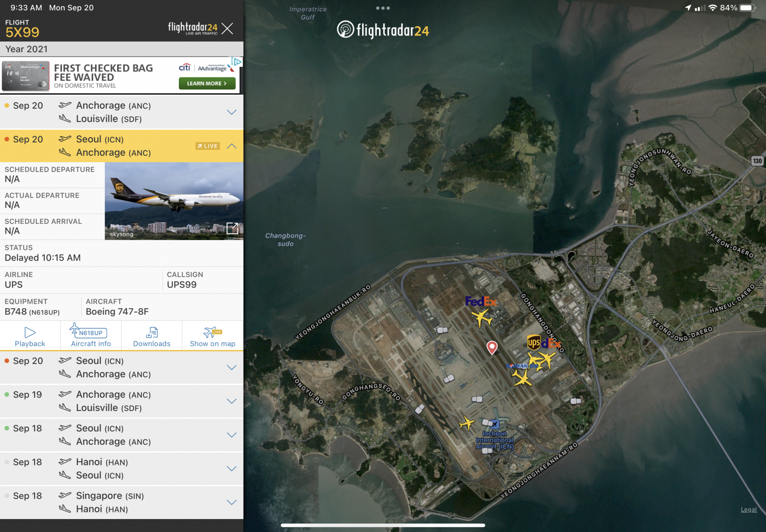766x532 pixels.
Task: Collapse the live Seoul to Anchorage flight
Action: (x=232, y=146)
